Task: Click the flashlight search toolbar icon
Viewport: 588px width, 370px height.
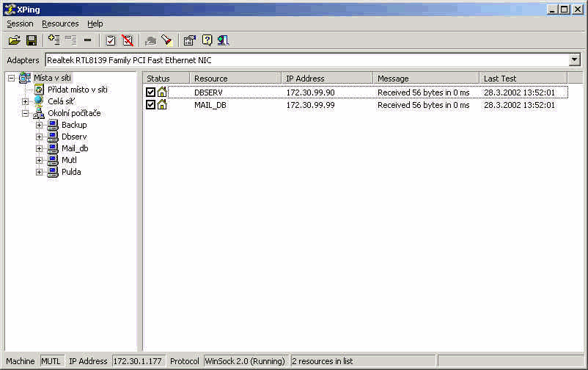Action: (x=166, y=40)
